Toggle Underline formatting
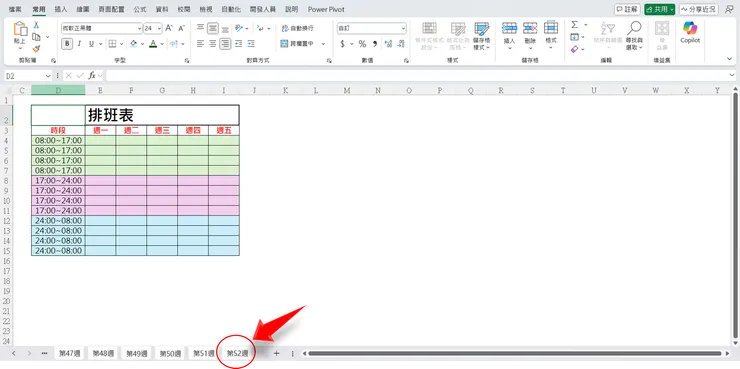Image resolution: width=740 pixels, height=369 pixels. pos(91,44)
